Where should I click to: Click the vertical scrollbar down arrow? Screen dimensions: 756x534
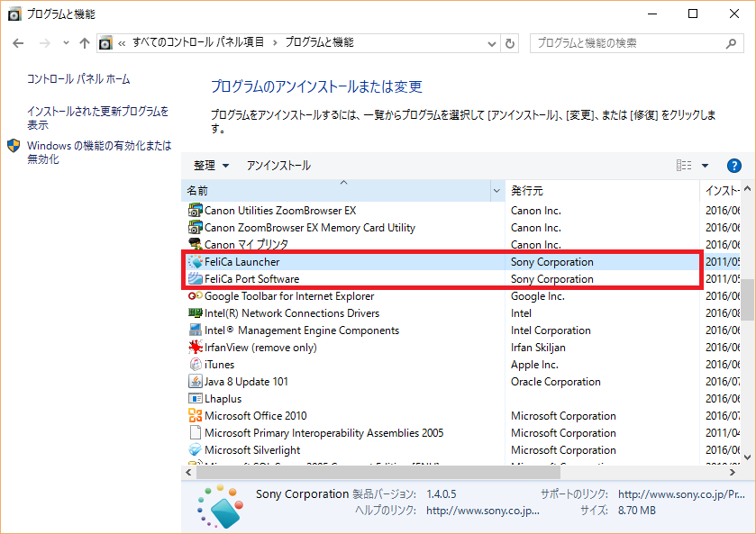[747, 457]
